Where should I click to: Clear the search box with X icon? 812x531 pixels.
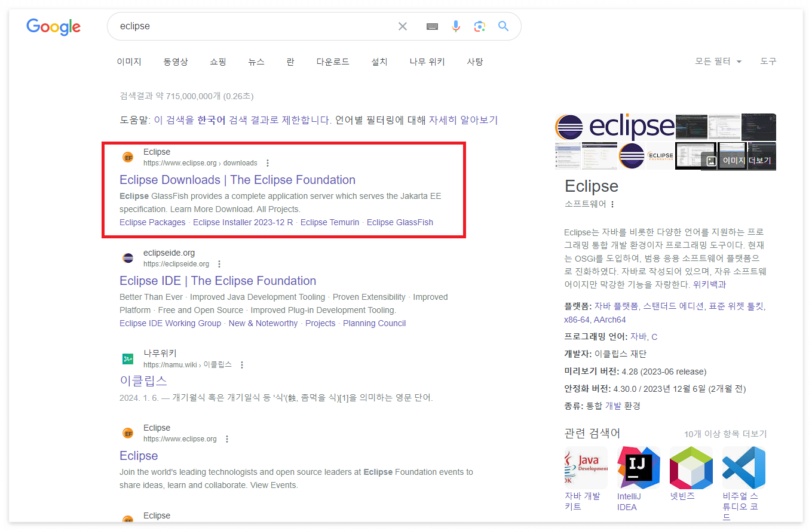pyautogui.click(x=403, y=26)
